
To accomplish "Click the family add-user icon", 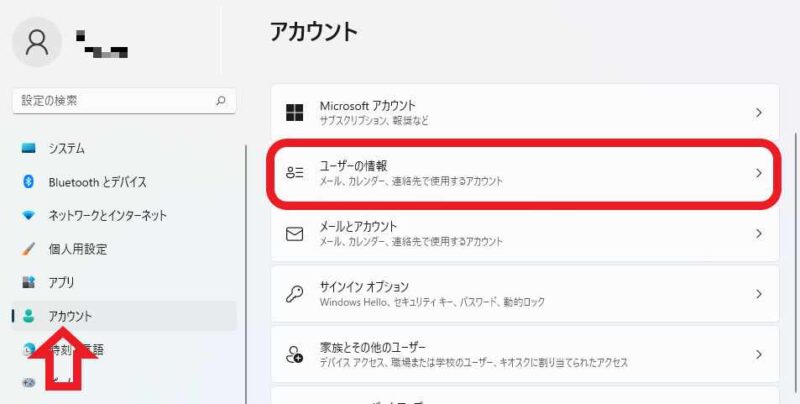I will [x=294, y=355].
